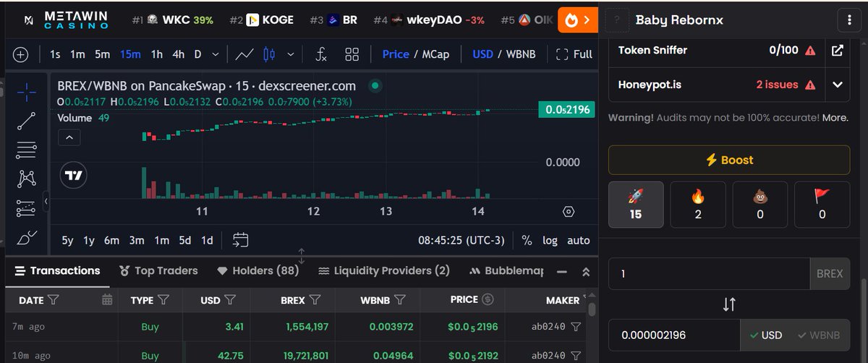Vote with the fire reaction (2)
868x363 pixels.
(x=698, y=205)
